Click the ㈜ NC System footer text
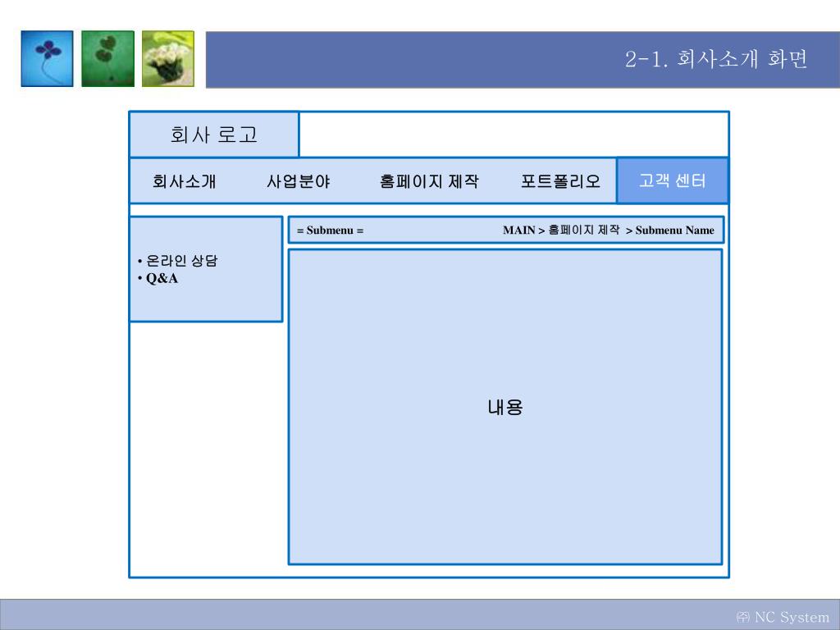This screenshot has height=630, width=840. (783, 617)
